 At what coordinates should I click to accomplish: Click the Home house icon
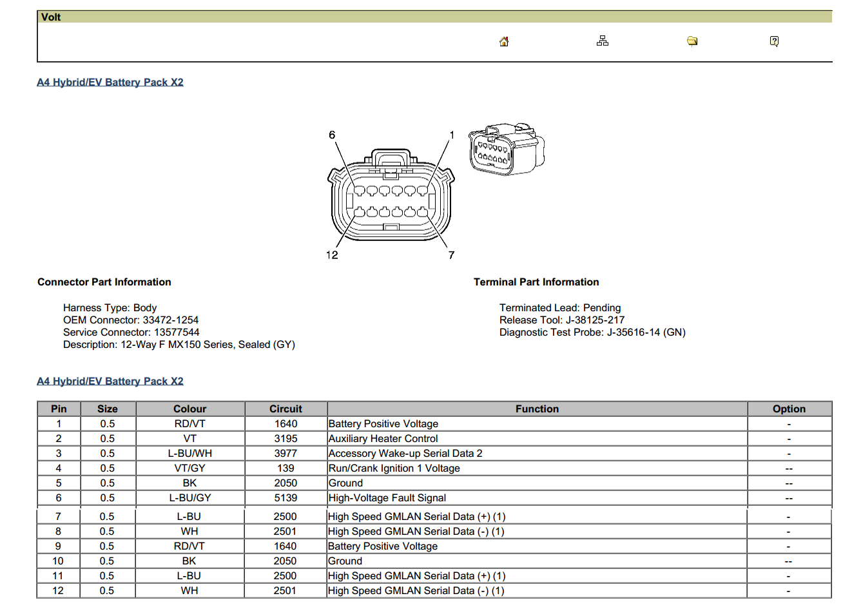(x=504, y=41)
